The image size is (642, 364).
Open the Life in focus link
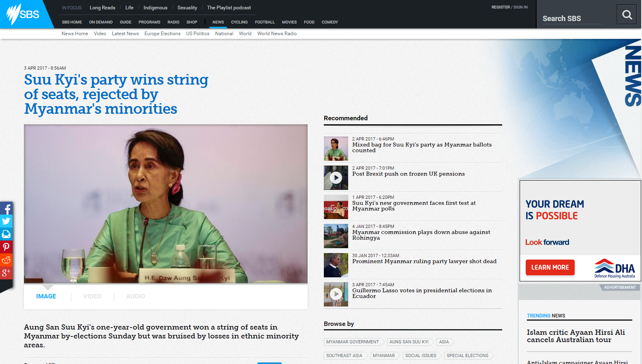[129, 8]
